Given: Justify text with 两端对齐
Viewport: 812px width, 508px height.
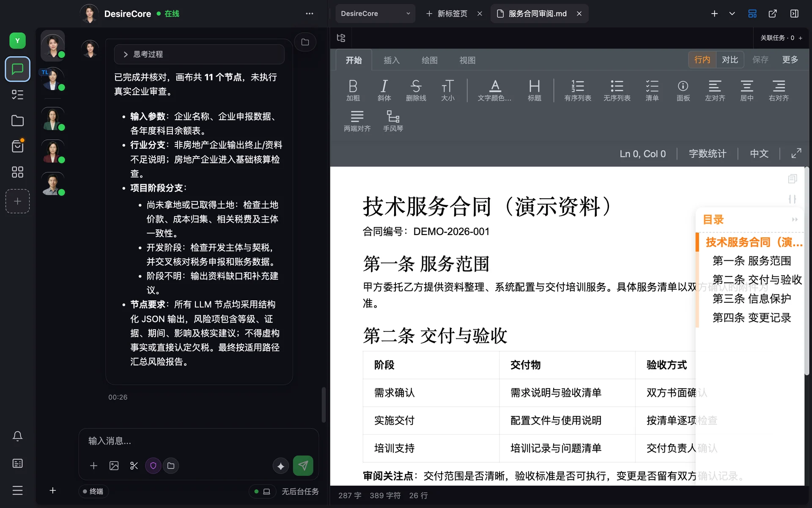Looking at the screenshot, I should (x=357, y=121).
